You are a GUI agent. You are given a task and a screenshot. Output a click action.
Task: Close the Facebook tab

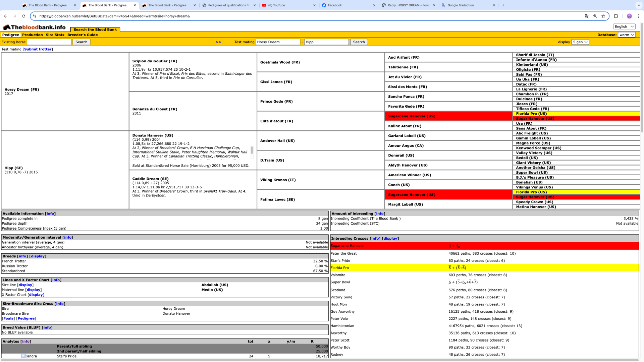(x=374, y=5)
